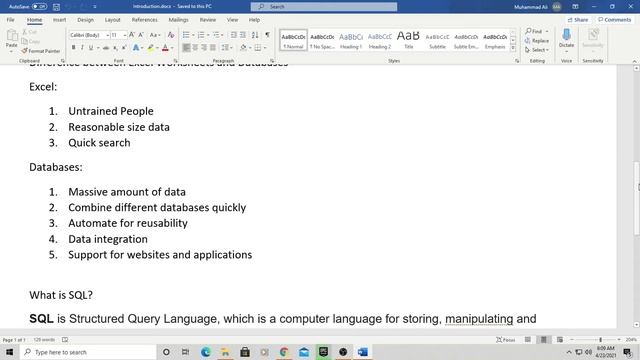Viewport: 640px width, 360px height.
Task: Apply strikethrough formatting
Action: [106, 48]
